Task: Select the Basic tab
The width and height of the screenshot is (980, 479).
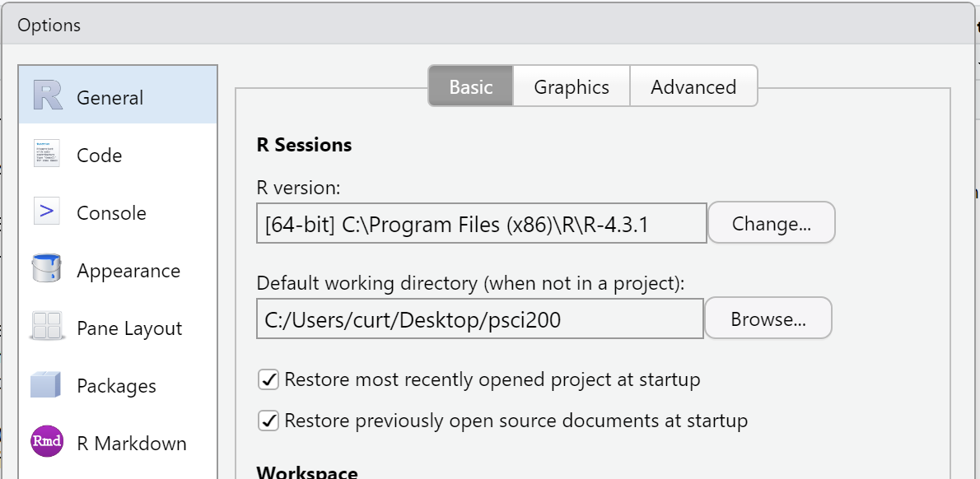Action: pyautogui.click(x=470, y=86)
